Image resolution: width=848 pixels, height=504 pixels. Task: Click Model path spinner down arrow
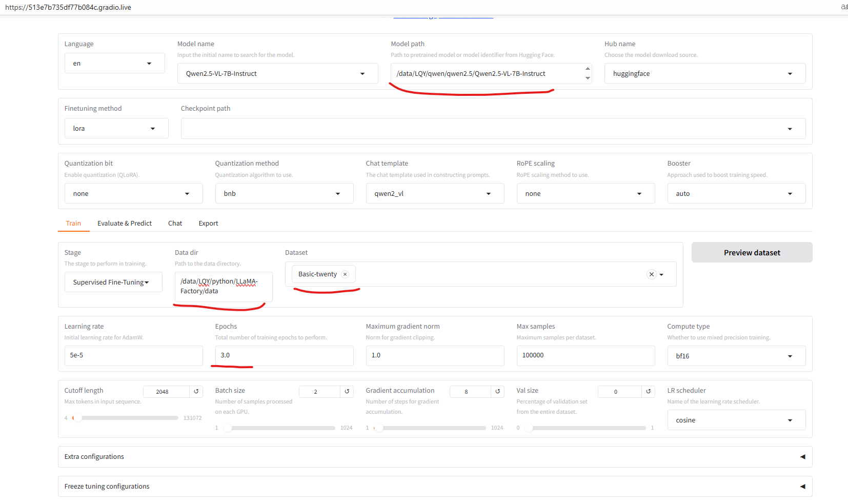[588, 78]
